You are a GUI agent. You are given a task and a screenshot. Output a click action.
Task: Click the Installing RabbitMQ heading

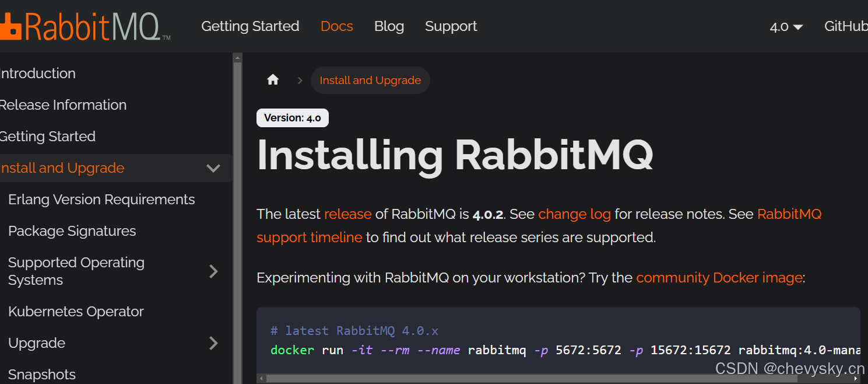point(455,155)
